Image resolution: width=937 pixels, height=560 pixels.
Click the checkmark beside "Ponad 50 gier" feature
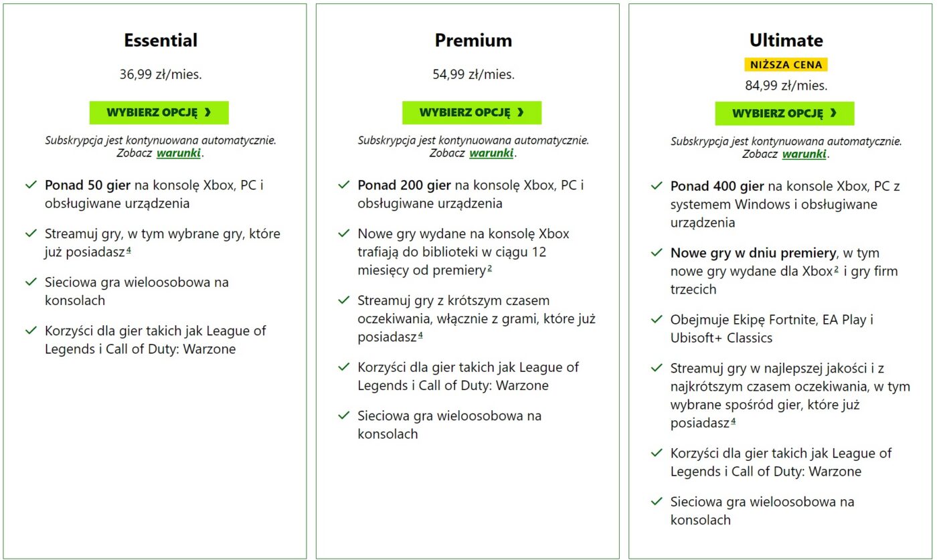(29, 185)
